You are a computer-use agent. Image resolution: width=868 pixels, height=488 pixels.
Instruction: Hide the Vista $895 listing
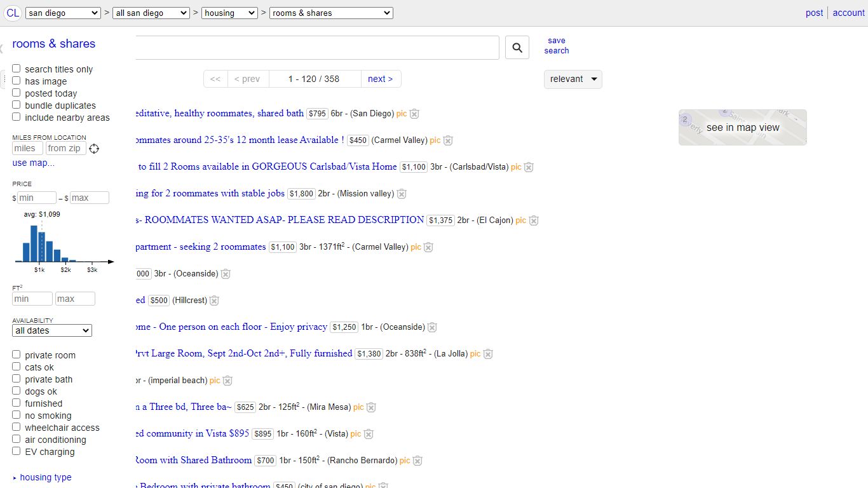click(x=369, y=434)
